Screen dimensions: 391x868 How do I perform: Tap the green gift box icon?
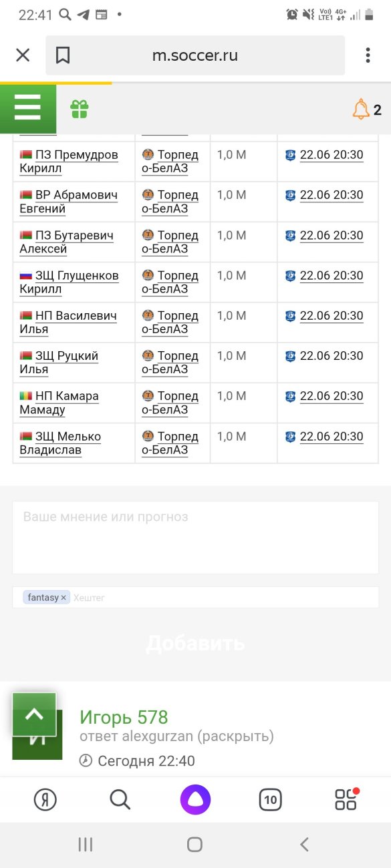[x=80, y=109]
